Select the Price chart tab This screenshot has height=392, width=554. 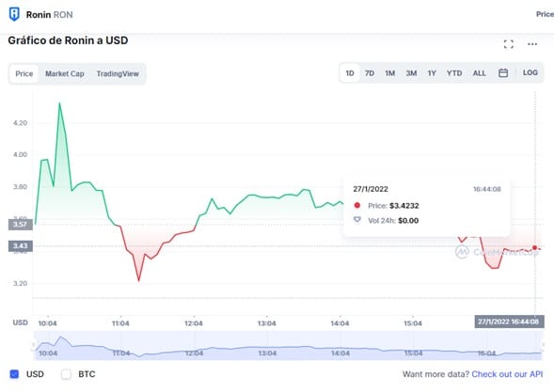[x=24, y=74]
